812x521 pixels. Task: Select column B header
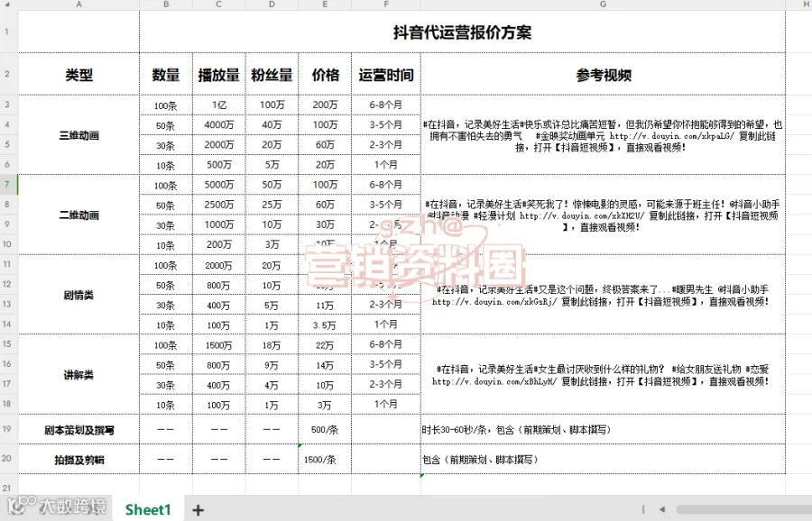(166, 5)
